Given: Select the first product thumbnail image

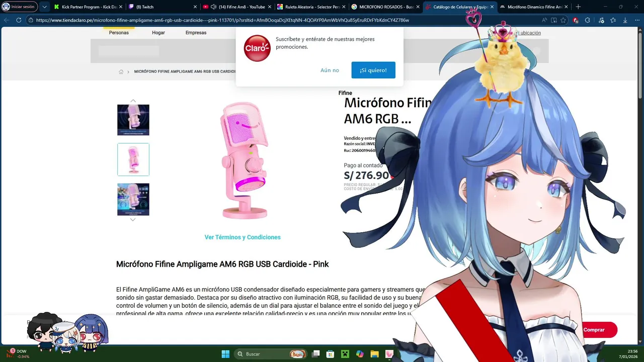Looking at the screenshot, I should 133,120.
